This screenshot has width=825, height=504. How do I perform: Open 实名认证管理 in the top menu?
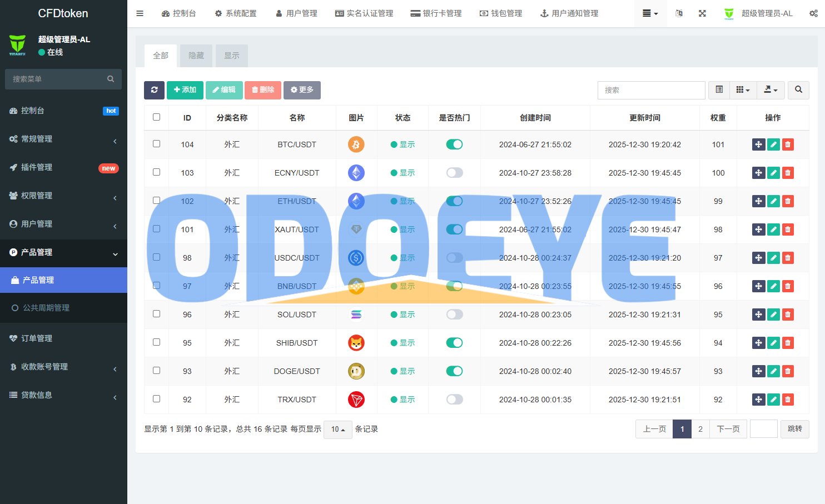(364, 13)
